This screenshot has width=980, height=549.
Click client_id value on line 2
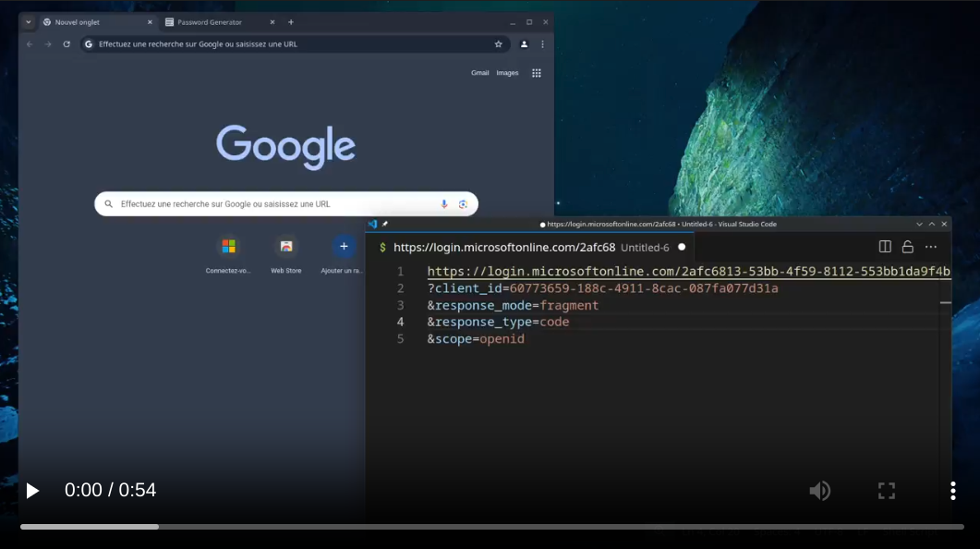coord(644,288)
